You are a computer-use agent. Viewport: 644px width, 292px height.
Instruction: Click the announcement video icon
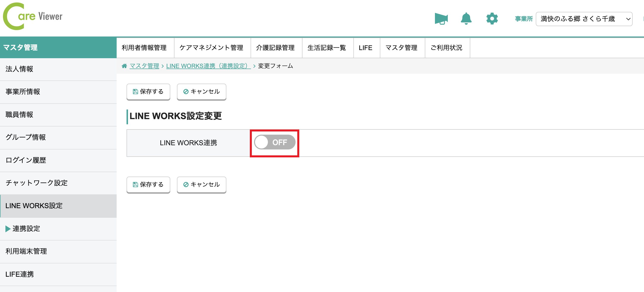pyautogui.click(x=441, y=18)
